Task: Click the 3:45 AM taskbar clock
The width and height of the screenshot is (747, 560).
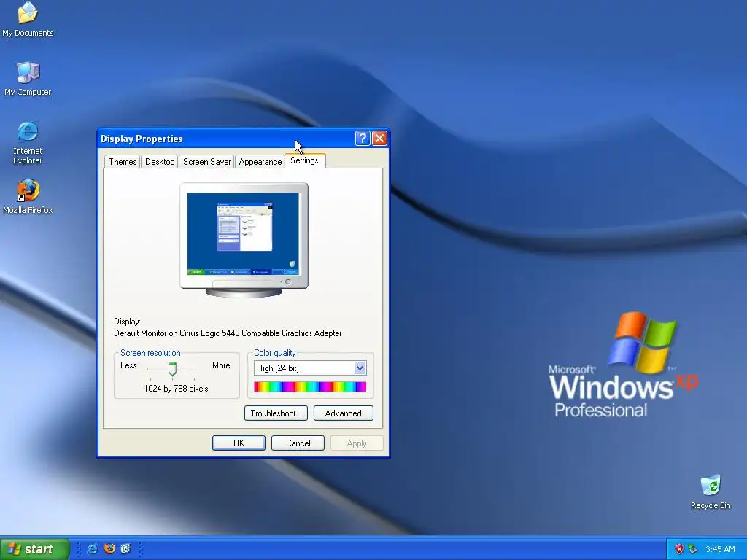Action: pos(720,549)
